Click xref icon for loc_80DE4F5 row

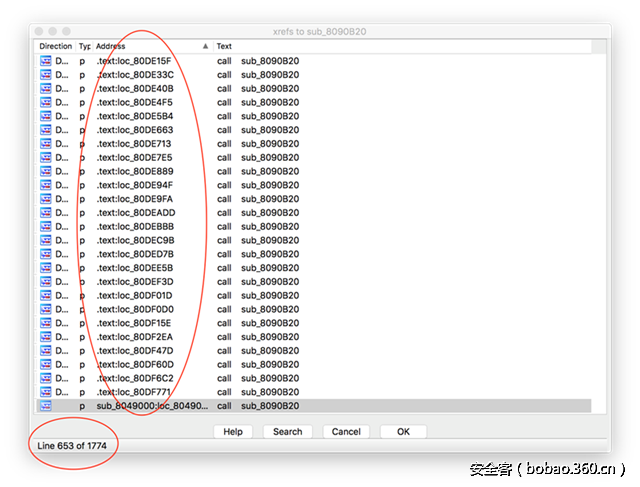pyautogui.click(x=46, y=102)
